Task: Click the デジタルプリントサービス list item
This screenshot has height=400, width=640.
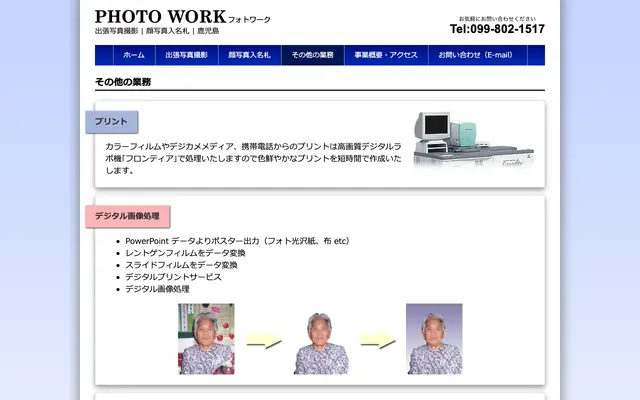Action: 173,277
